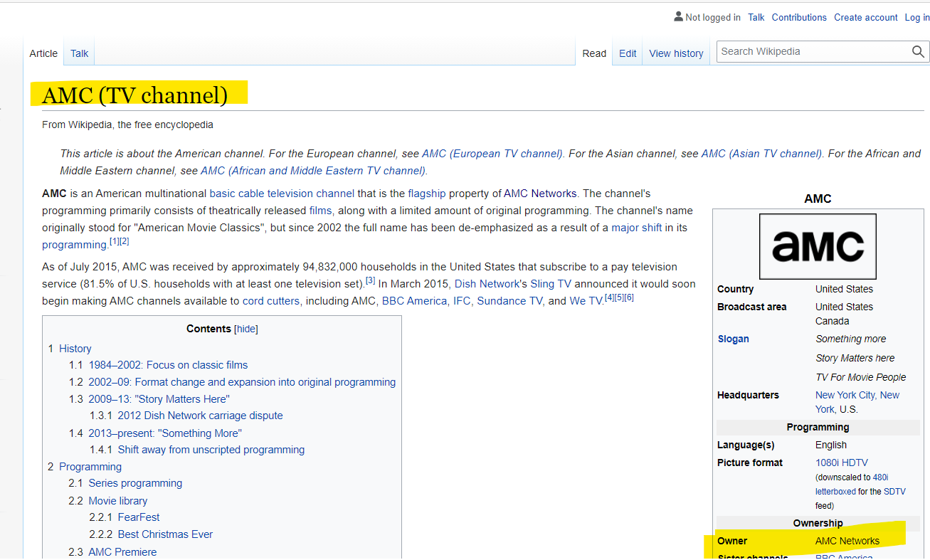Open the Slogan link in infobox
Screen dimensions: 930x560
[x=733, y=339]
